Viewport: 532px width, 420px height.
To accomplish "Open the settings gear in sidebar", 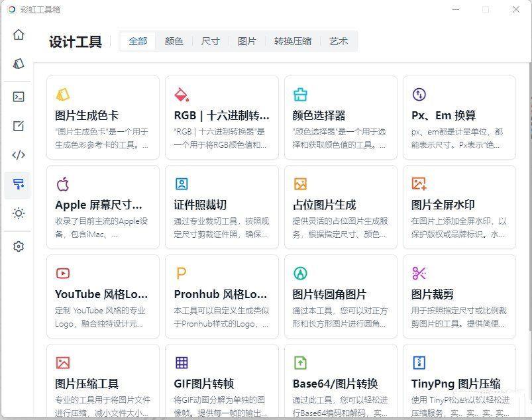I will click(x=18, y=246).
